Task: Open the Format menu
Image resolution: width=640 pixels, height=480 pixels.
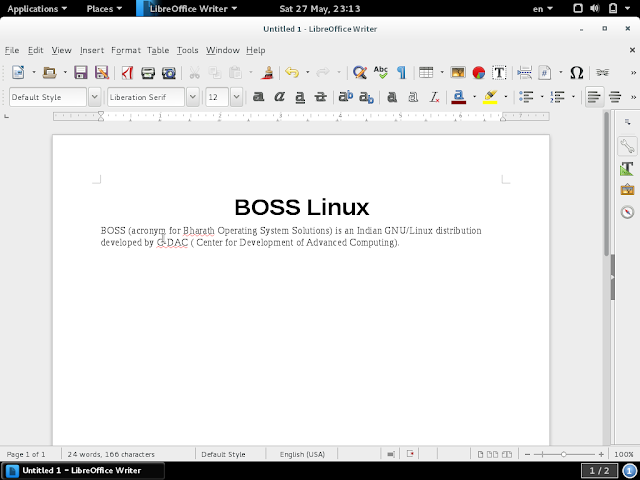Action: pyautogui.click(x=126, y=50)
